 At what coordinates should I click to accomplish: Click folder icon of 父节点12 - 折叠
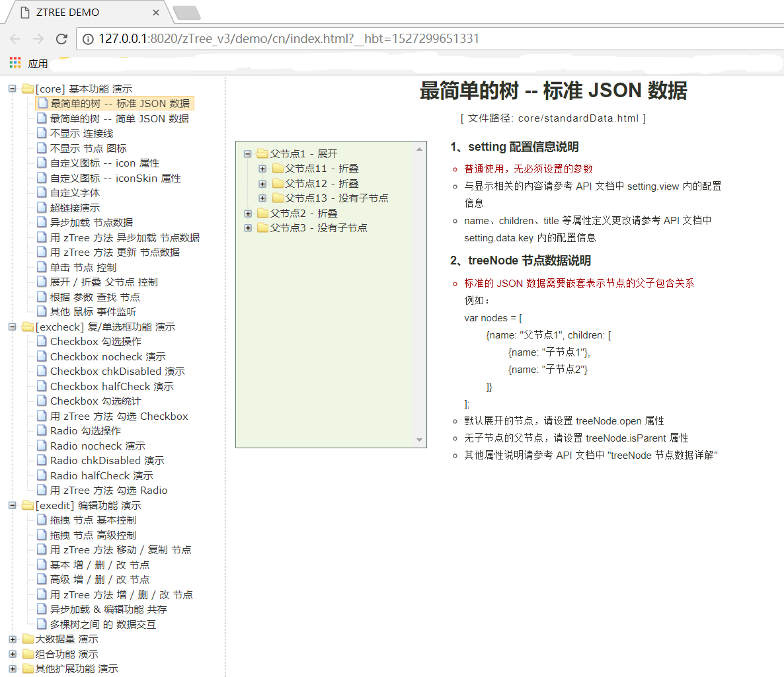point(278,184)
